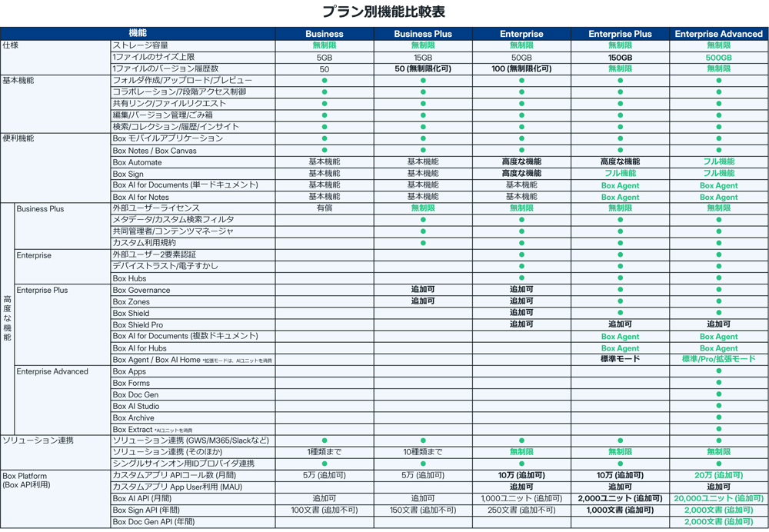This screenshot has width=769, height=532.
Task: Select the シングルサインオン用IDプロバイダ連携 row label
Action: tap(184, 464)
